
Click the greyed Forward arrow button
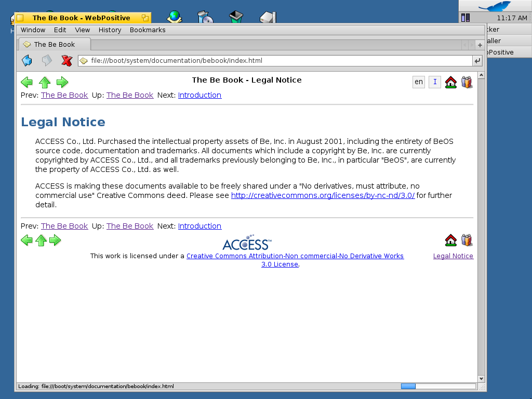[47, 61]
